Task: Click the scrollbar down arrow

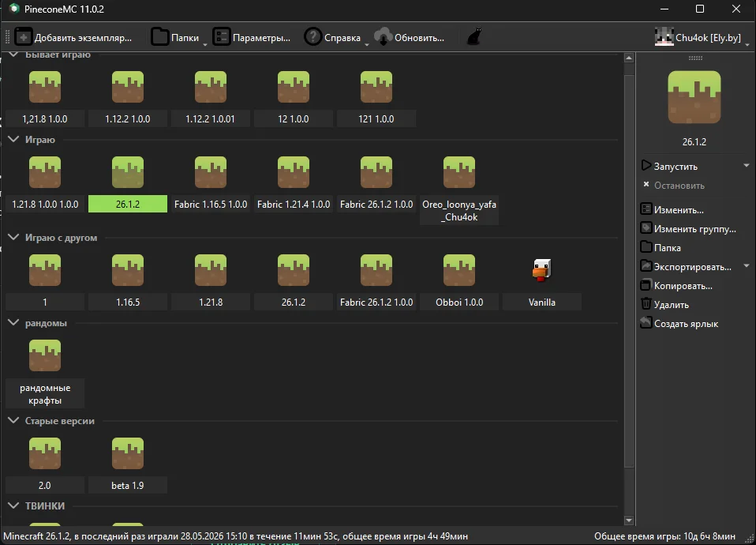Action: (x=629, y=521)
